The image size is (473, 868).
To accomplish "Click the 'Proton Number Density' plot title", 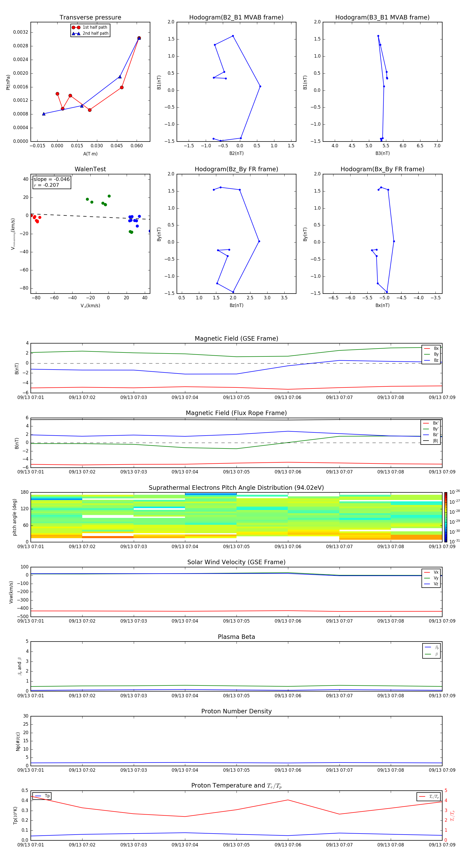I will point(236,711).
